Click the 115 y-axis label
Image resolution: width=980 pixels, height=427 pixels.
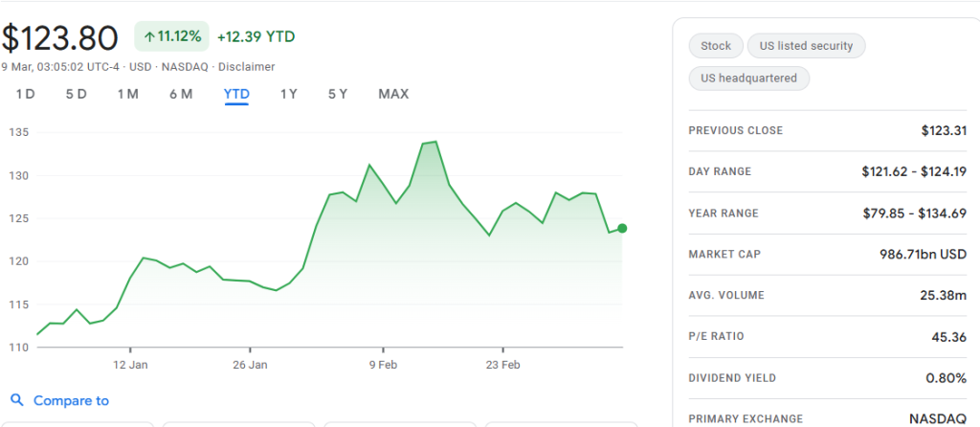pos(17,304)
